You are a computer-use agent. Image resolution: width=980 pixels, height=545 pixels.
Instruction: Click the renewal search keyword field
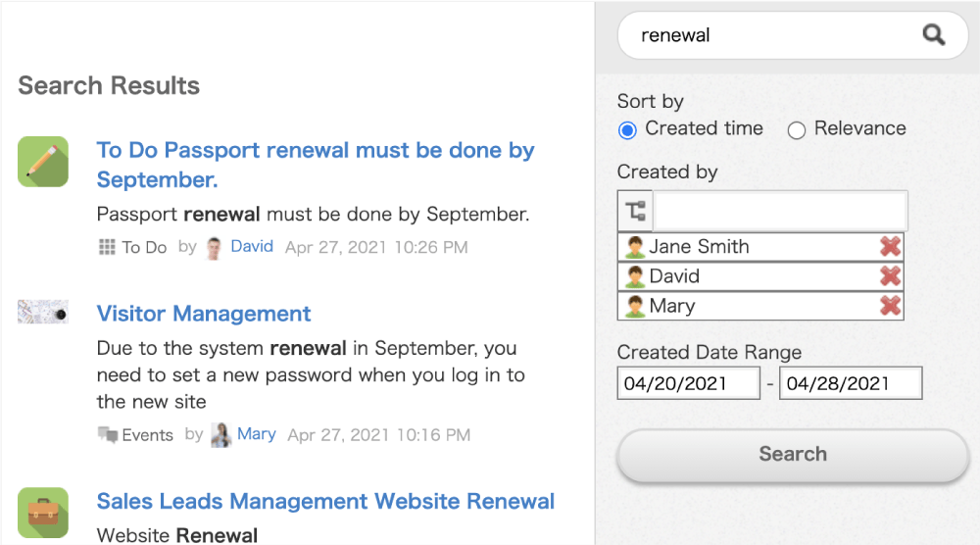[x=774, y=35]
